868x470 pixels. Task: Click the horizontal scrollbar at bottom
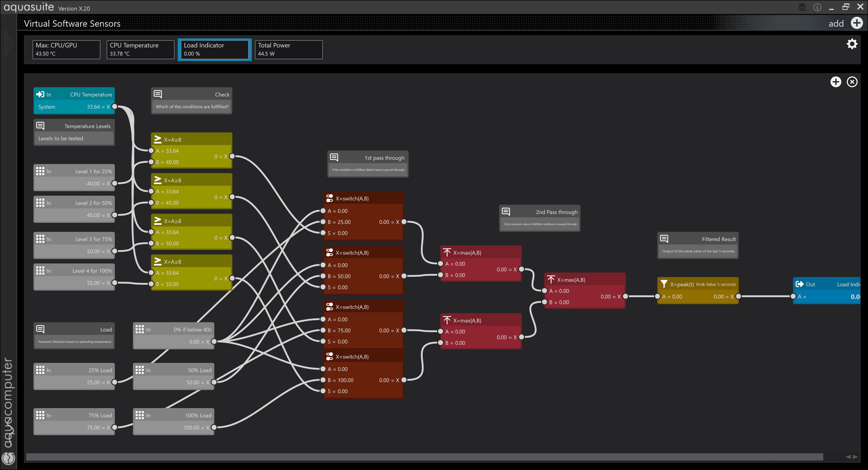coord(425,457)
